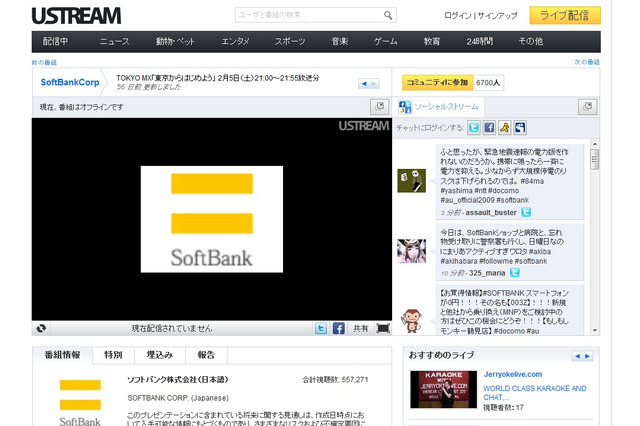Click the Twitter chat login icon

click(x=473, y=128)
